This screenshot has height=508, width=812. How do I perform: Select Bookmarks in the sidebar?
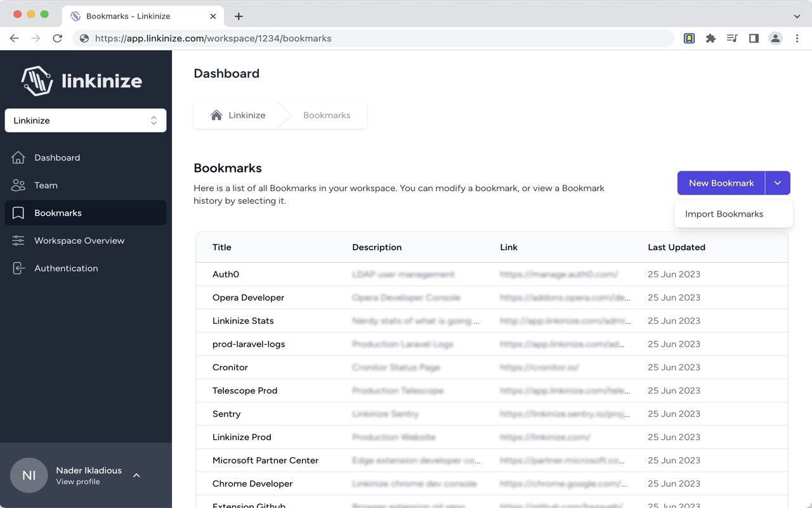pos(86,213)
